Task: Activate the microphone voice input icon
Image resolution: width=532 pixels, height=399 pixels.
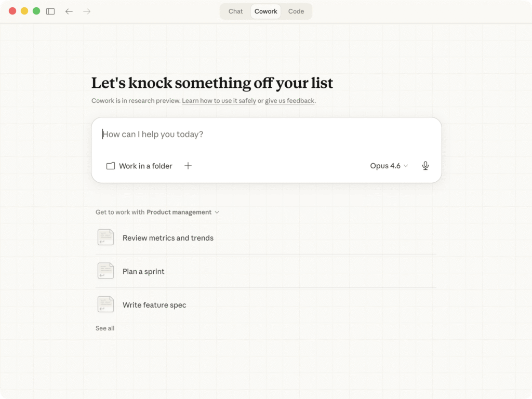Action: pos(425,166)
